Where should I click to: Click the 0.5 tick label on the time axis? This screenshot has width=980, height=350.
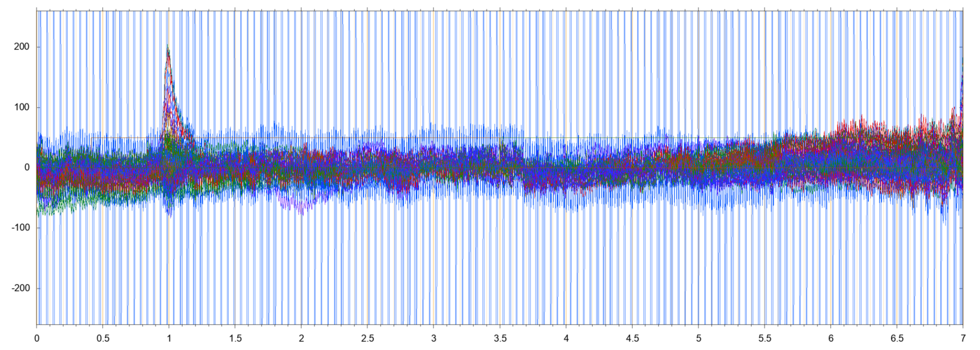pyautogui.click(x=103, y=337)
